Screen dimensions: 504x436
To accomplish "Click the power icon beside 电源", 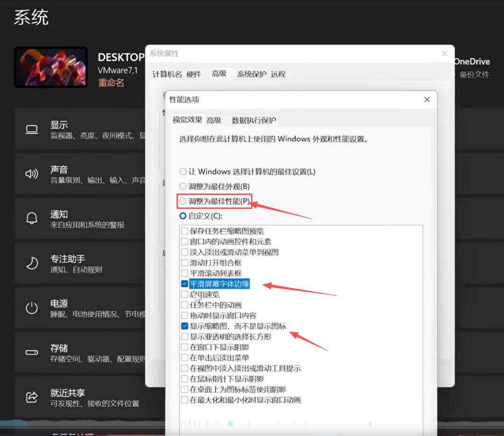I will pyautogui.click(x=32, y=308).
